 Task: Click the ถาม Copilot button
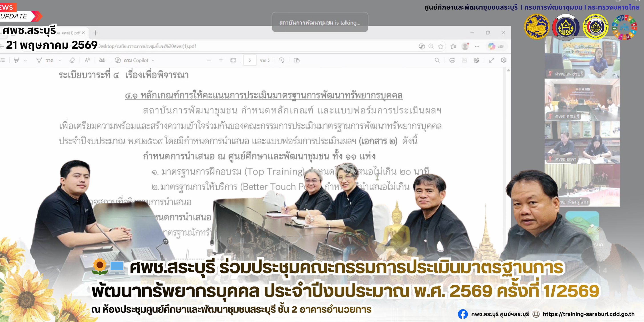[x=131, y=60]
